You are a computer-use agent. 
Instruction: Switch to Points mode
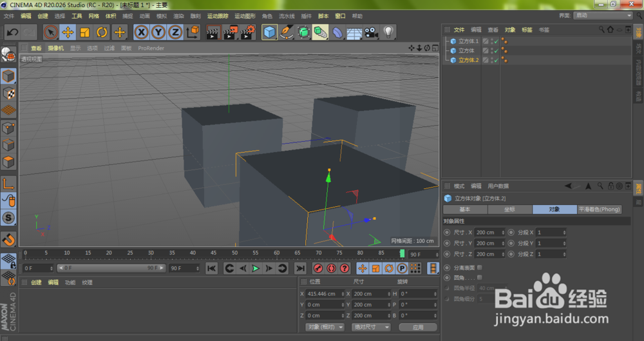pos(8,128)
